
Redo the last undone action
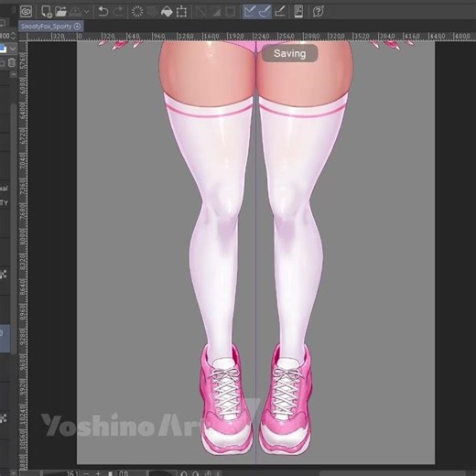coord(118,12)
